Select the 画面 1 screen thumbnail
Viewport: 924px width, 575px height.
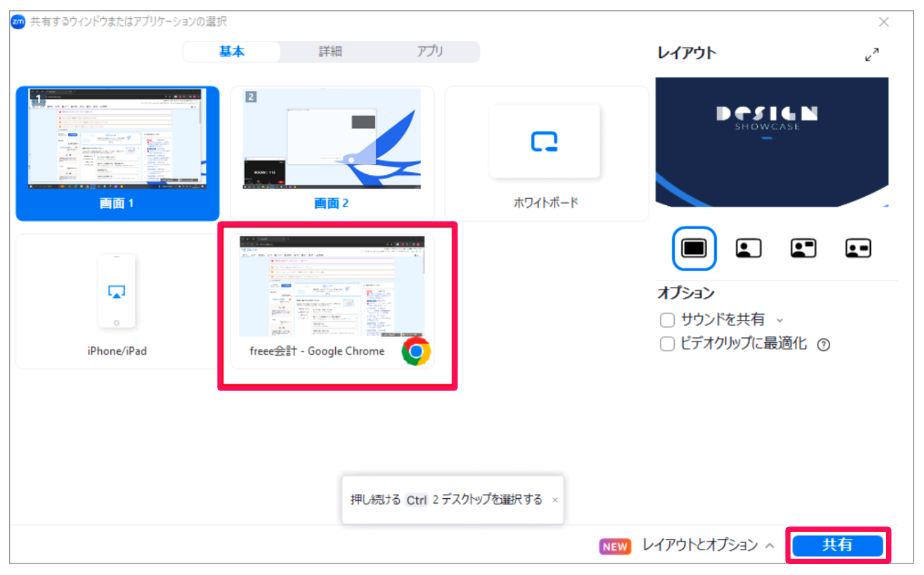coord(118,153)
